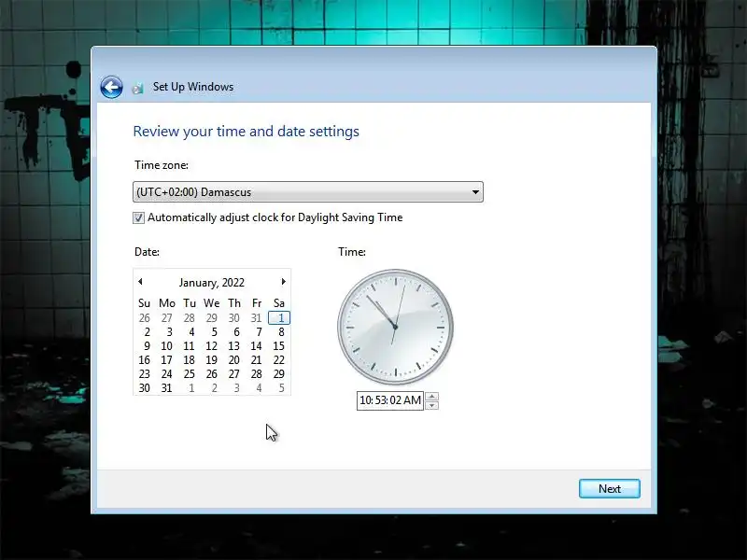Select January 15 in the calendar
Screen dimensions: 747x560
click(278, 346)
